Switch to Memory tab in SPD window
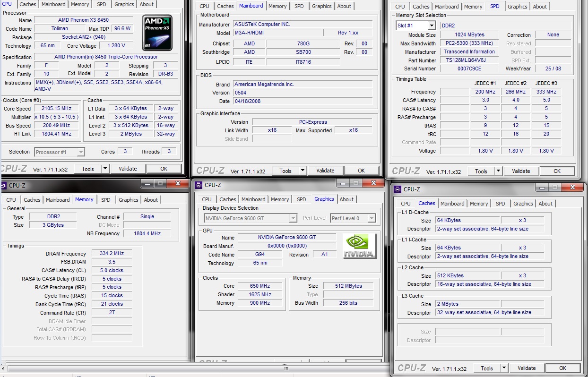Screen dimensions: 588x377 click(x=473, y=7)
